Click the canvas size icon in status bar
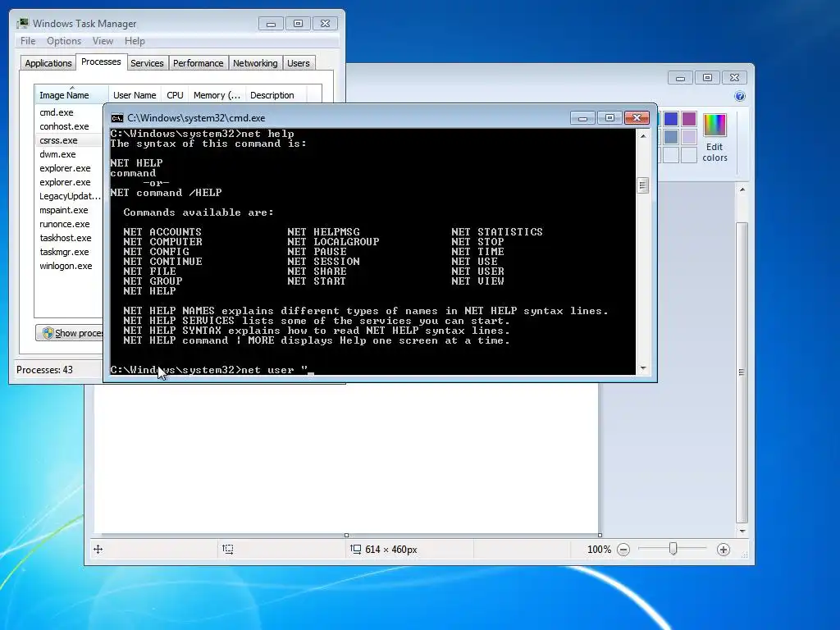The height and width of the screenshot is (630, 840). point(356,549)
